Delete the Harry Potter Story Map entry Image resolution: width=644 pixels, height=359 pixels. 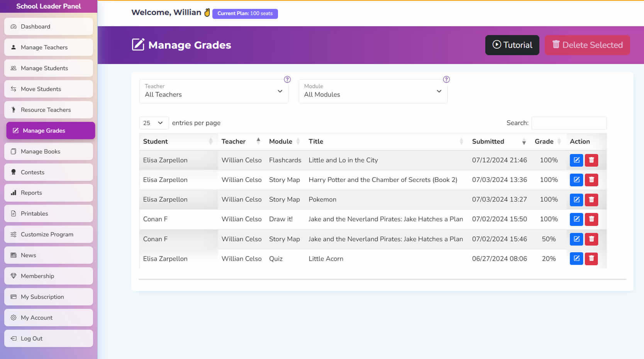(591, 180)
